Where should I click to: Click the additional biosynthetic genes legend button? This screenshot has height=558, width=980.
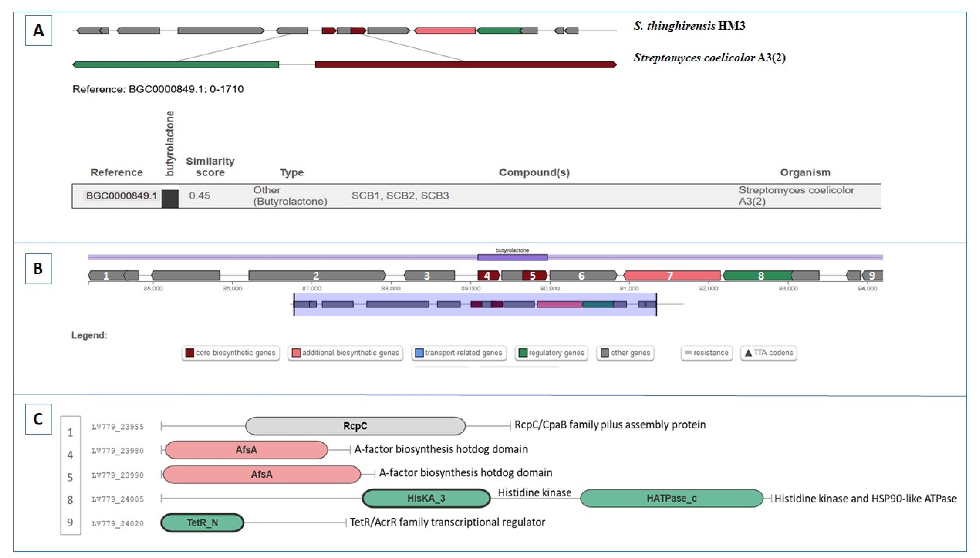(x=345, y=352)
